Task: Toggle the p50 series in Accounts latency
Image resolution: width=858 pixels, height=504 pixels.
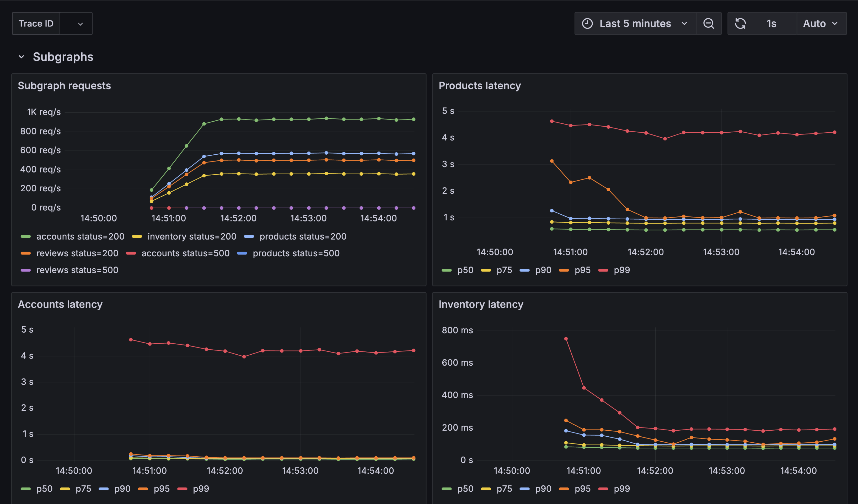Action: point(45,489)
